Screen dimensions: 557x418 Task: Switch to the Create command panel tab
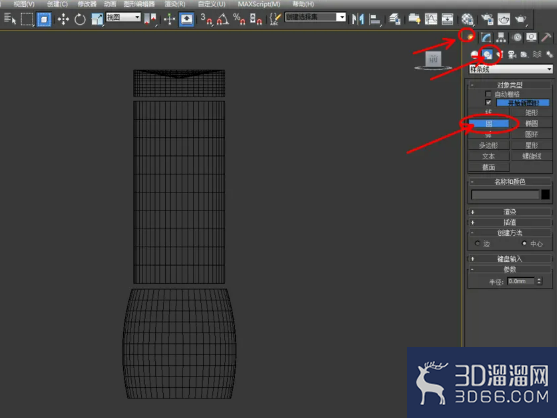click(470, 37)
